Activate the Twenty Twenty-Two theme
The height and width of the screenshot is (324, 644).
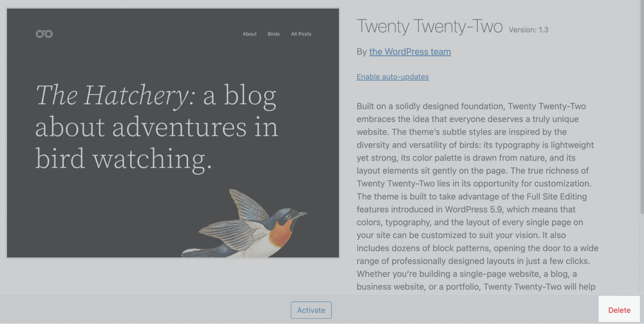311,310
